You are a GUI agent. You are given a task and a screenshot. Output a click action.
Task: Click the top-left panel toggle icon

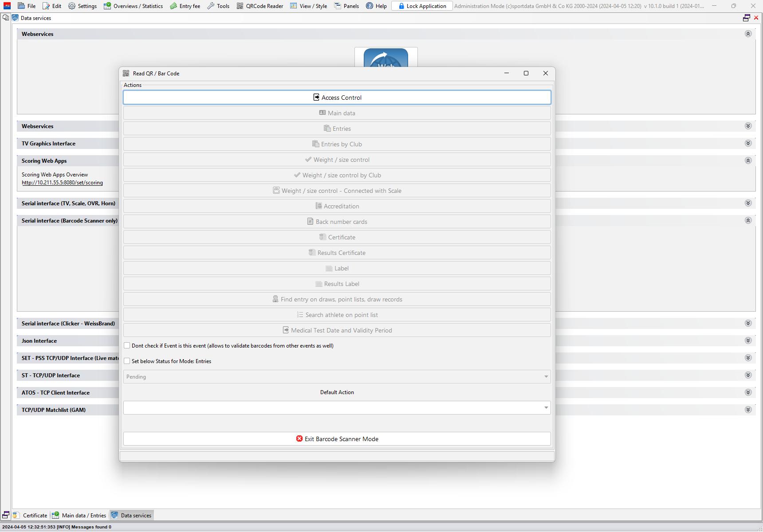[6, 18]
